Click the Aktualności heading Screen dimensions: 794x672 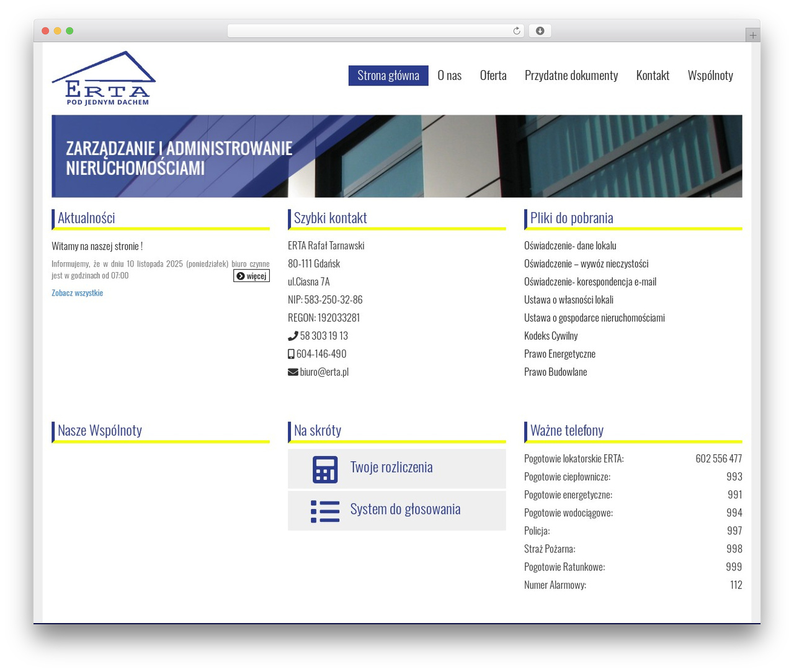pyautogui.click(x=86, y=218)
